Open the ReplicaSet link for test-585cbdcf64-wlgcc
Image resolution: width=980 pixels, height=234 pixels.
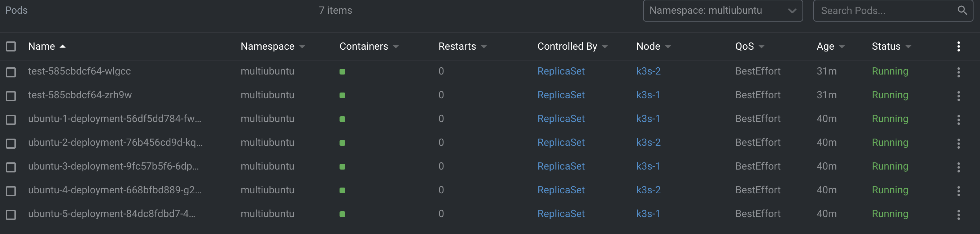561,71
